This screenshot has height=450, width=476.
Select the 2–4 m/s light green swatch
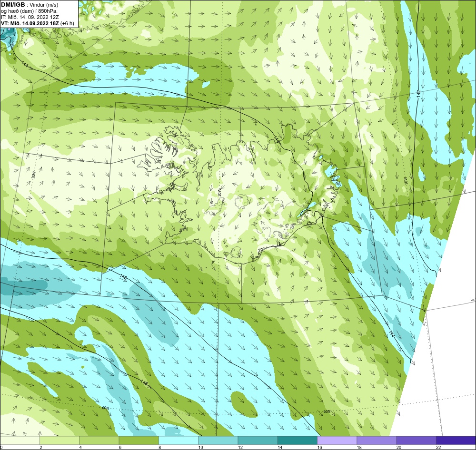tap(59, 440)
